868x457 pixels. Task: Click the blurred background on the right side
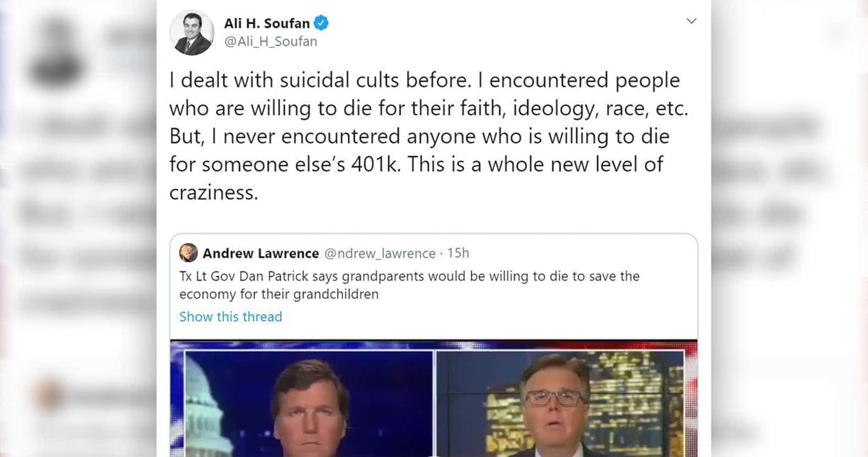[x=789, y=228]
